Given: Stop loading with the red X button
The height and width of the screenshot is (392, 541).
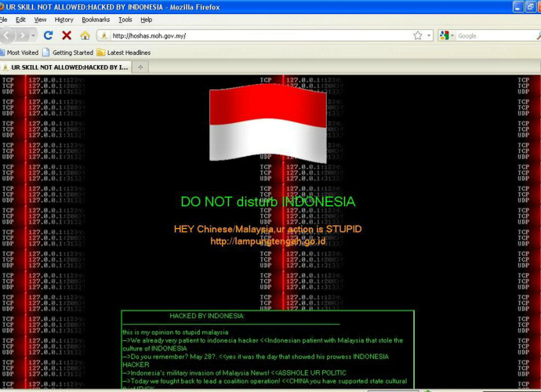Looking at the screenshot, I should (67, 35).
